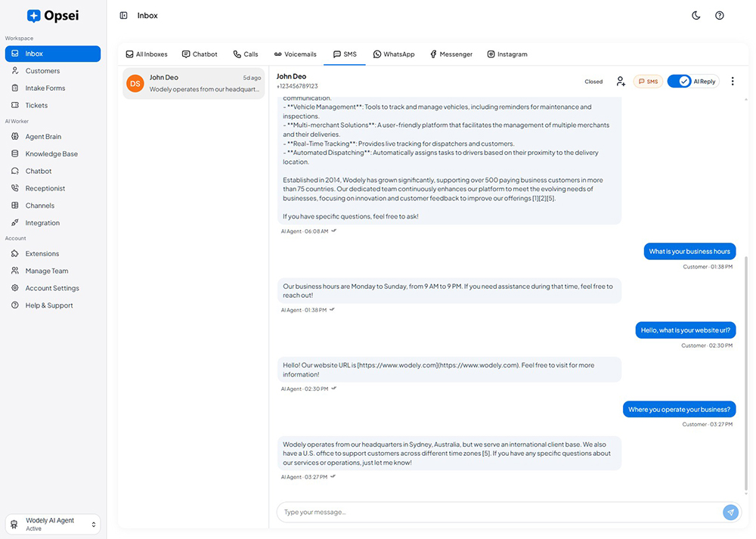Screen dimensions: 756x539
Task: Click the message input field
Action: point(499,512)
